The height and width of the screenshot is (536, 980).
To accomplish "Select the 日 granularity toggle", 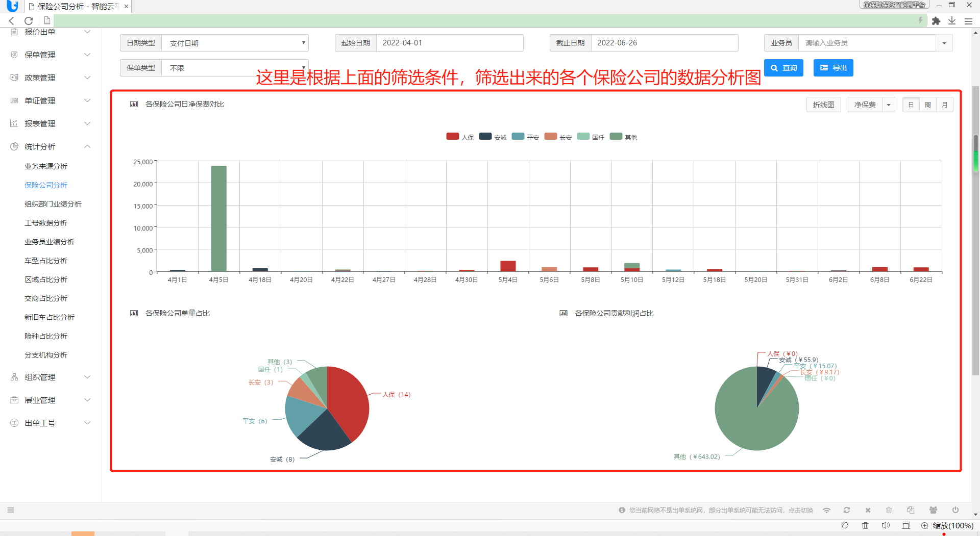I will click(911, 105).
